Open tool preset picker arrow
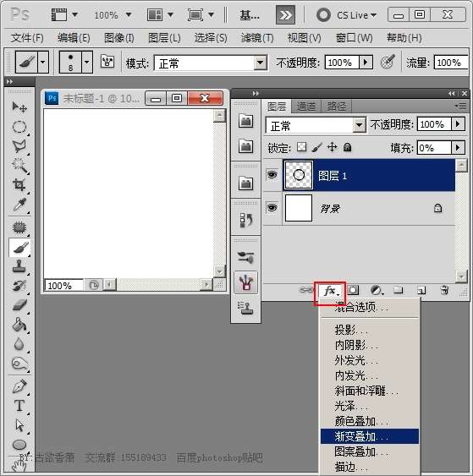The width and height of the screenshot is (473, 476). [43, 62]
